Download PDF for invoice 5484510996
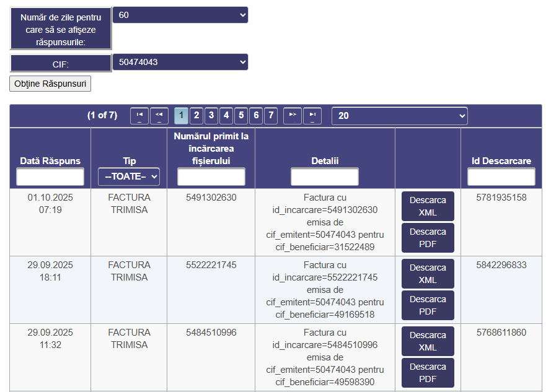This screenshot has height=392, width=551. (x=428, y=373)
